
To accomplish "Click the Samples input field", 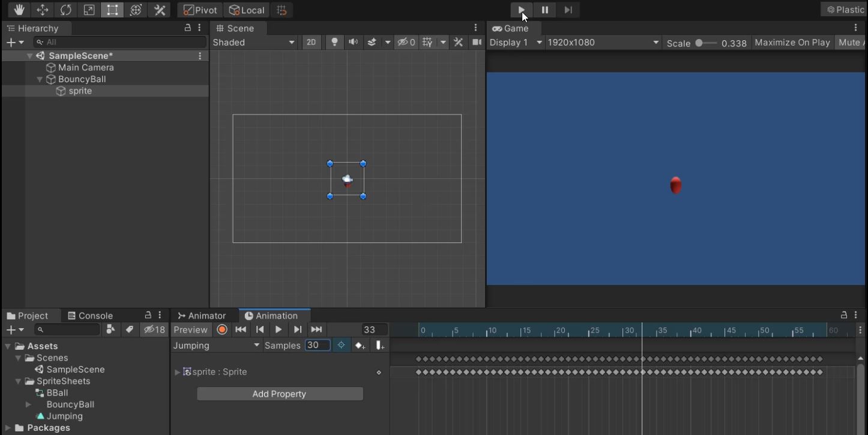I will coord(317,346).
